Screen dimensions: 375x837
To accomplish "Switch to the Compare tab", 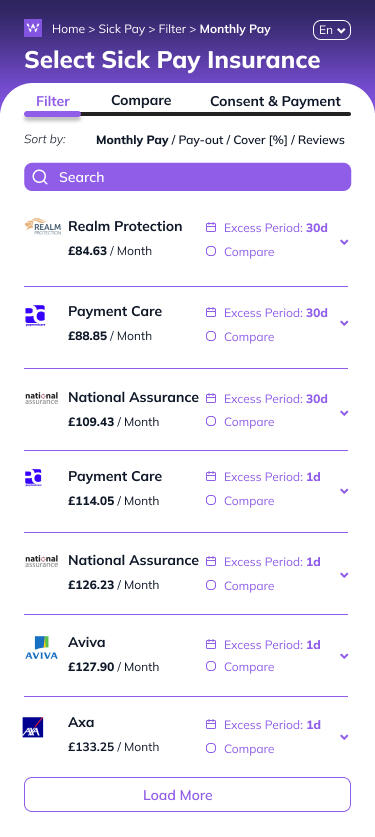I will click(141, 100).
